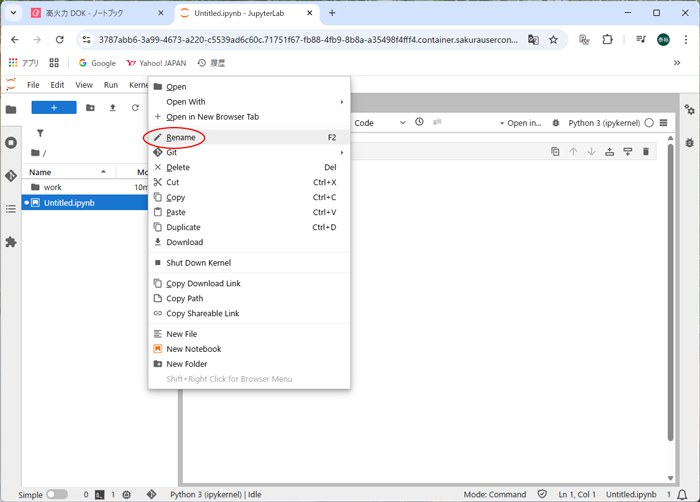Choose Copy in the context menu
This screenshot has width=700, height=502.
click(x=249, y=197)
